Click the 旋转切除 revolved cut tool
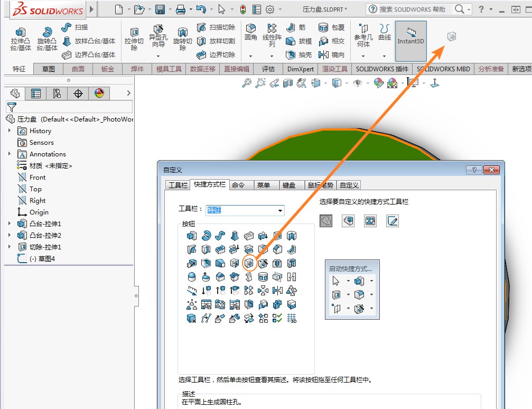 pos(183,39)
